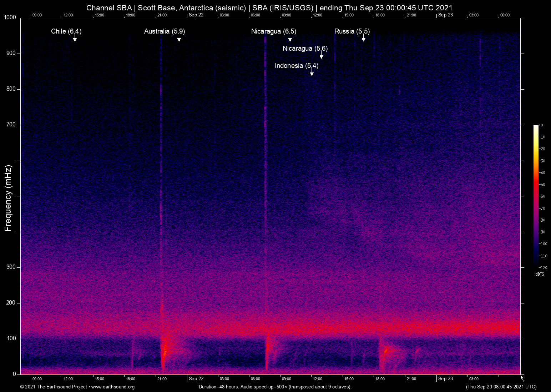Click the dBFS unit label under colorbar

coord(540,274)
